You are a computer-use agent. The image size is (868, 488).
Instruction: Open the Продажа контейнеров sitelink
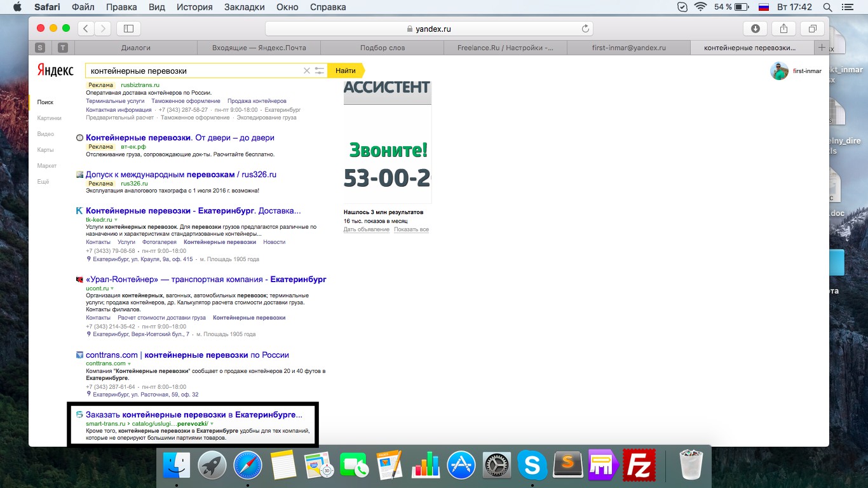tap(257, 101)
